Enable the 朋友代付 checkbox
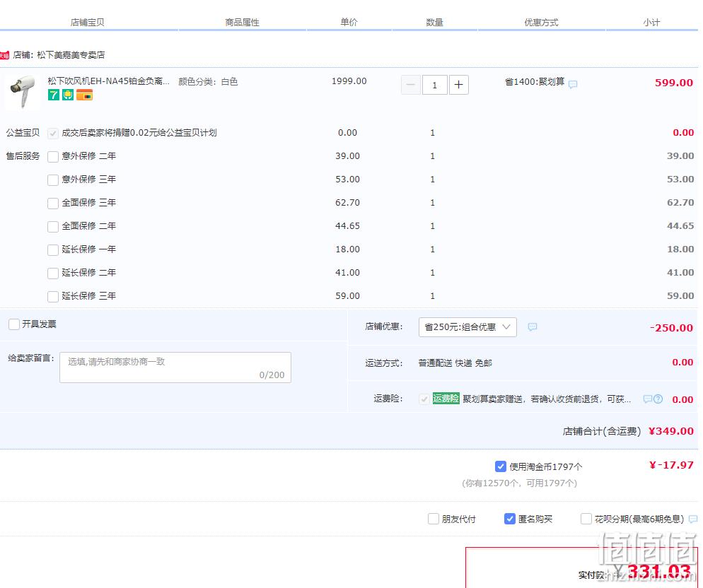 (433, 519)
